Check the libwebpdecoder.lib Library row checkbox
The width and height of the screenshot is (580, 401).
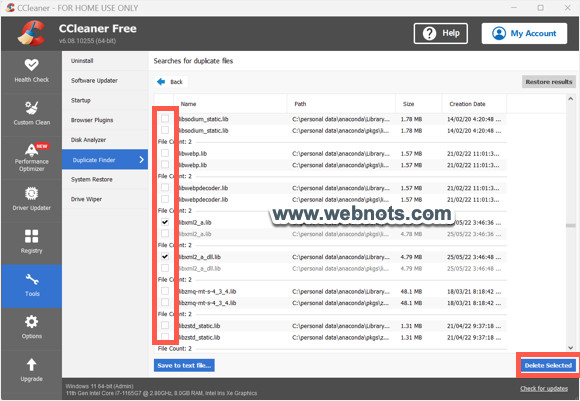[x=165, y=188]
